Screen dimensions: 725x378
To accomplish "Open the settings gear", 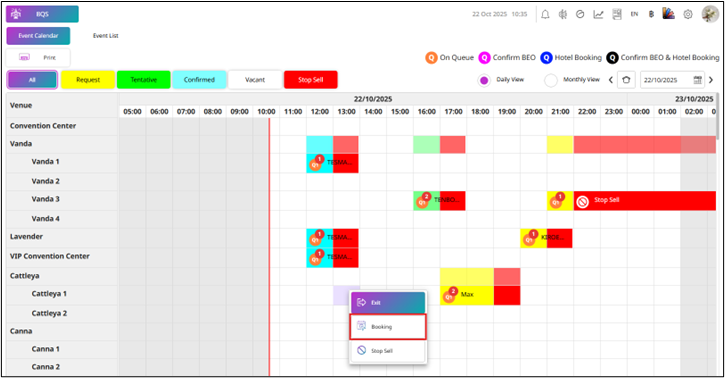I will coord(688,14).
